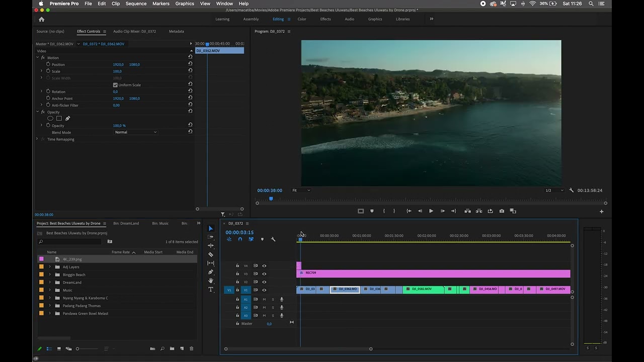
Task: Click the Export Frame camera icon
Action: click(x=502, y=211)
